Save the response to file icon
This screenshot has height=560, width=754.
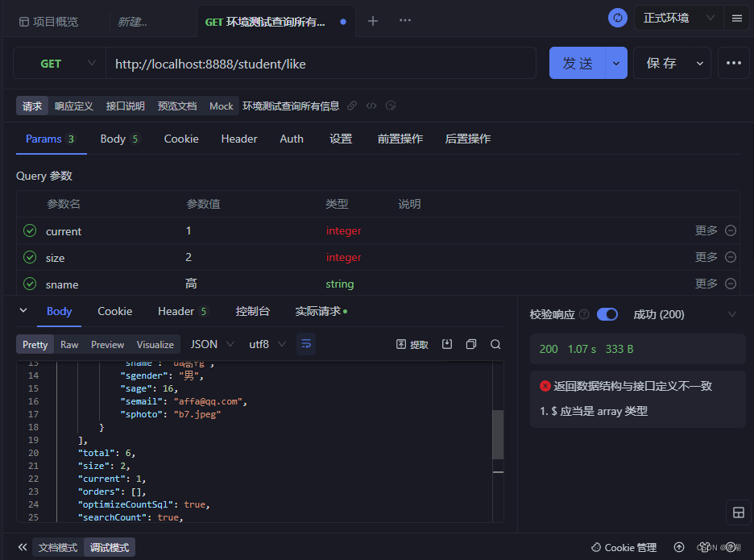447,344
